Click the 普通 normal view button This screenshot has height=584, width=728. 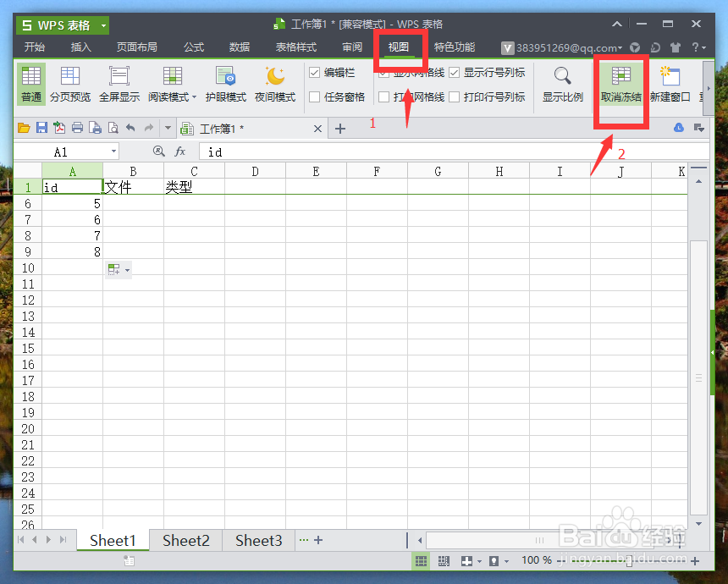pyautogui.click(x=30, y=85)
